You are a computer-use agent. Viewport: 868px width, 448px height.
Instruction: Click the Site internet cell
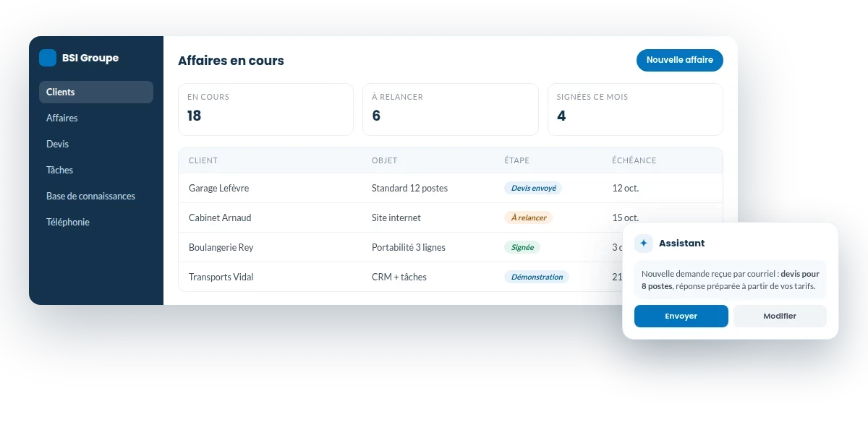(396, 217)
